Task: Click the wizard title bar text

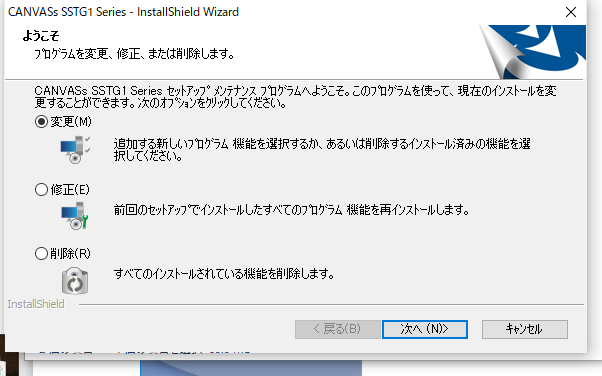Action: click(123, 12)
